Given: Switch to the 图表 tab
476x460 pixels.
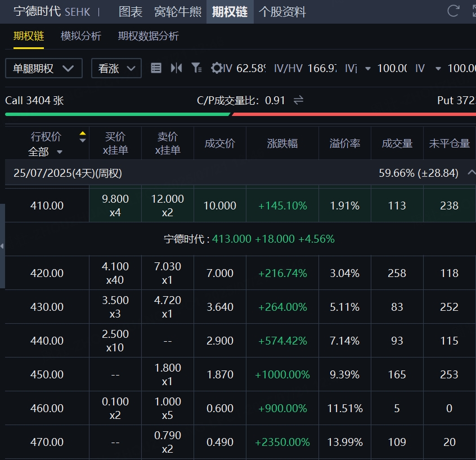Looking at the screenshot, I should 131,12.
